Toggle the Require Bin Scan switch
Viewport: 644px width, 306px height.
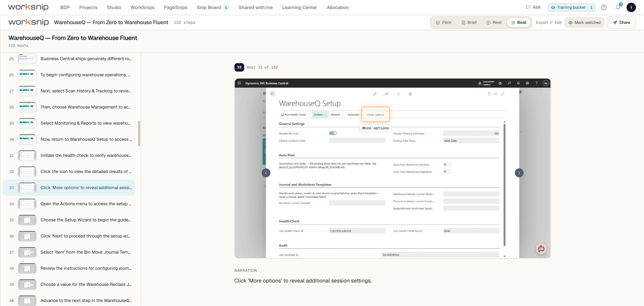point(333,133)
